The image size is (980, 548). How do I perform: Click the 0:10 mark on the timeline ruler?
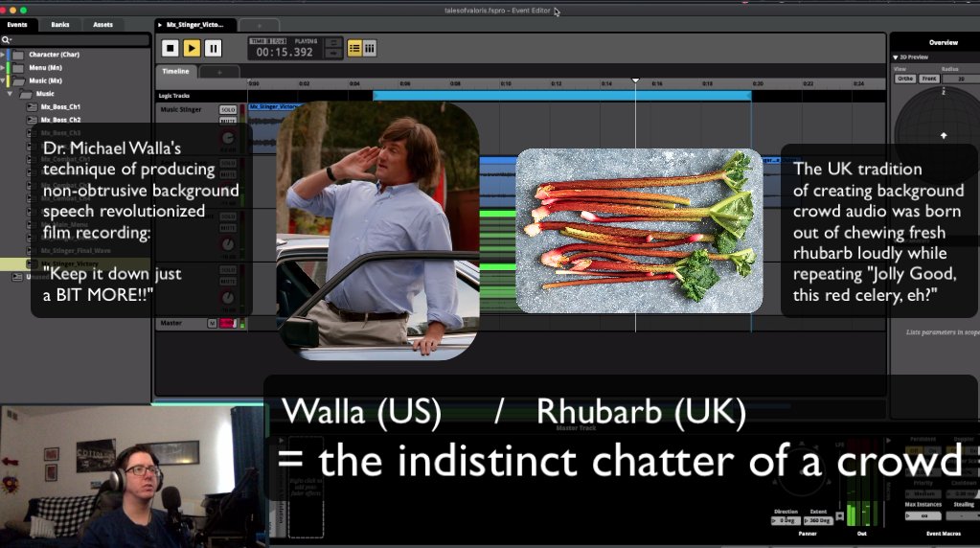point(506,83)
